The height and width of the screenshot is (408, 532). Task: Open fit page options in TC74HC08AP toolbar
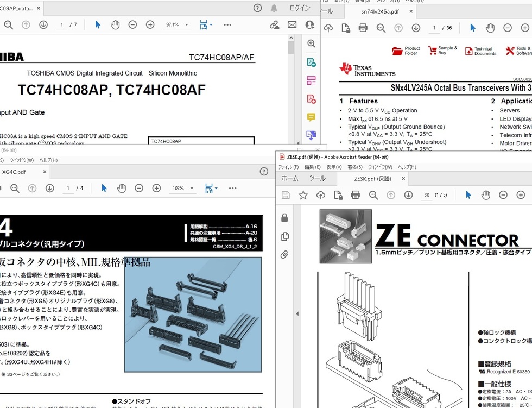coord(206,25)
